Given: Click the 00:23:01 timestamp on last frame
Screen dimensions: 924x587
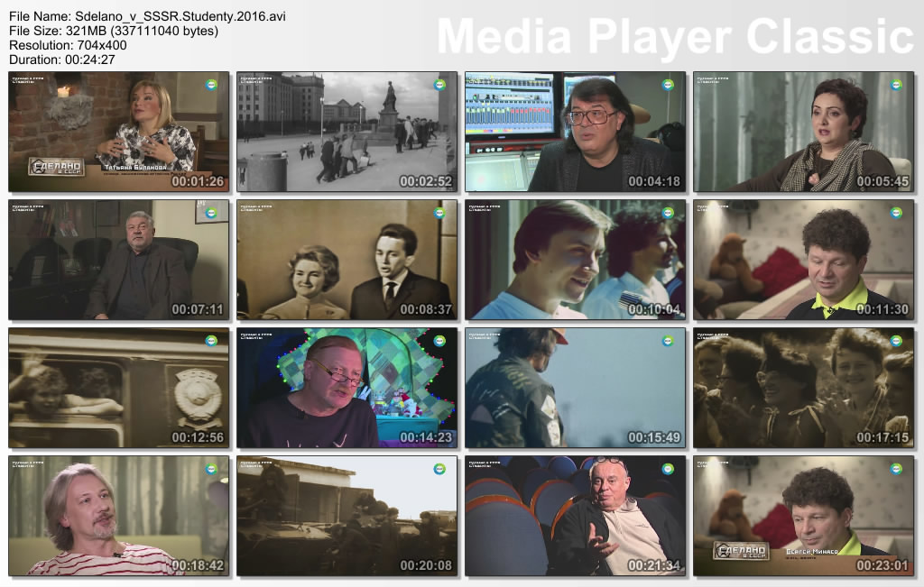Looking at the screenshot, I should click(882, 565).
